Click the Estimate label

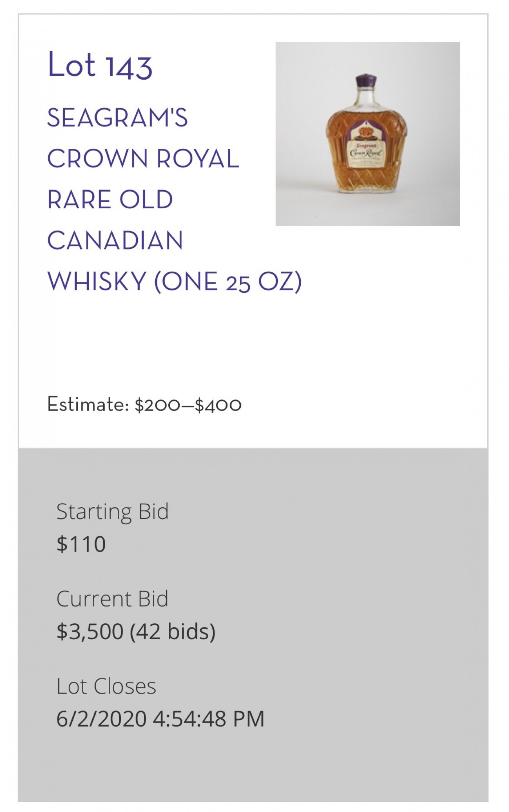[88, 404]
